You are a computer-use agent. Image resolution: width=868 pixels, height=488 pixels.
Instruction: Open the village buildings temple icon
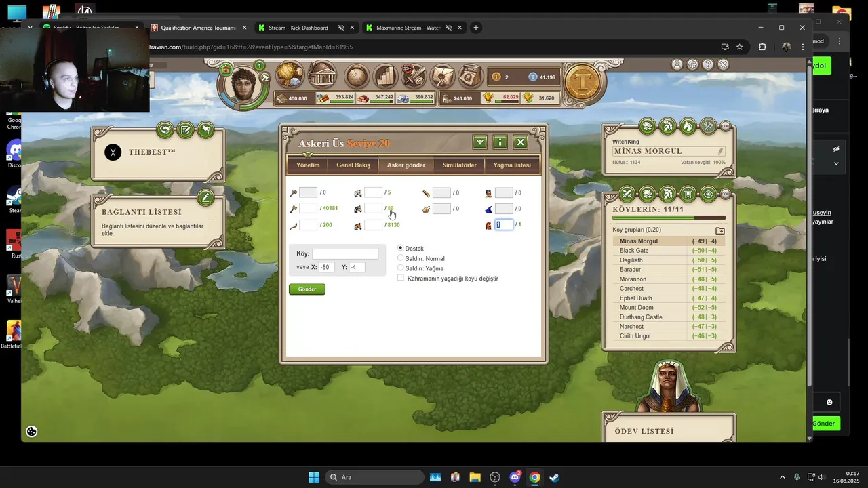coord(322,75)
